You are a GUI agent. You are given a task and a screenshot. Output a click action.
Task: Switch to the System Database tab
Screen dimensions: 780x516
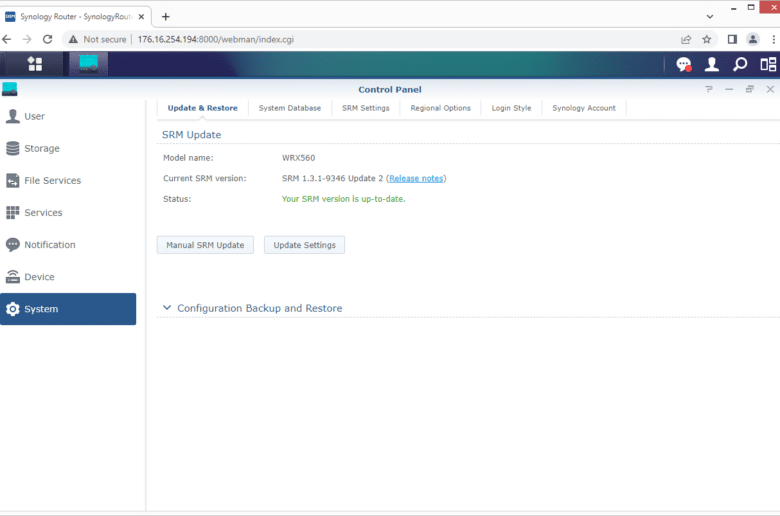click(x=290, y=108)
